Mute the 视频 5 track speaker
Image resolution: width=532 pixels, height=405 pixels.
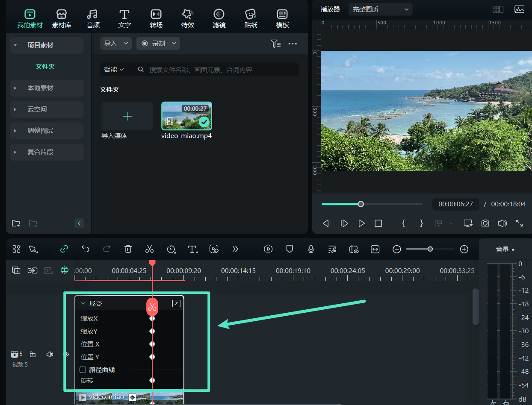(x=50, y=354)
